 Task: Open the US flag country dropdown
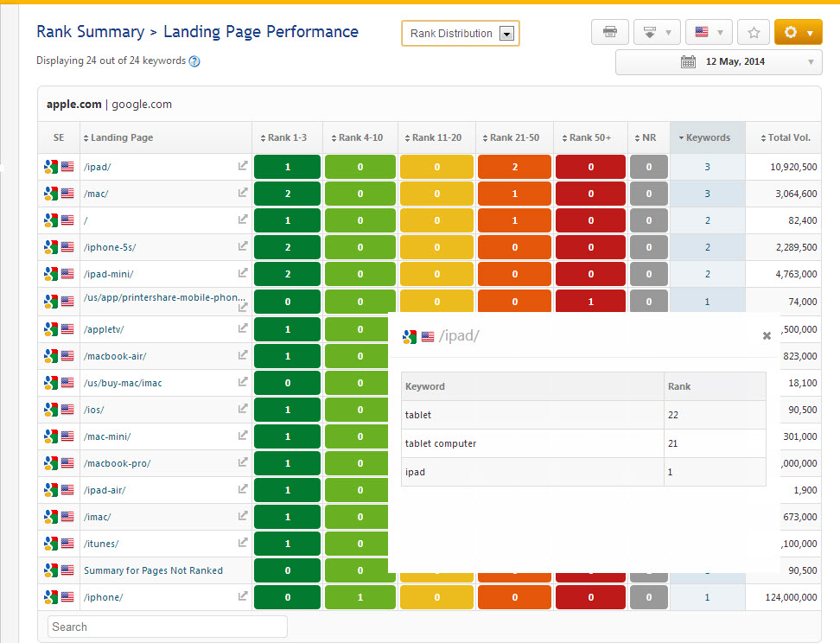click(709, 33)
